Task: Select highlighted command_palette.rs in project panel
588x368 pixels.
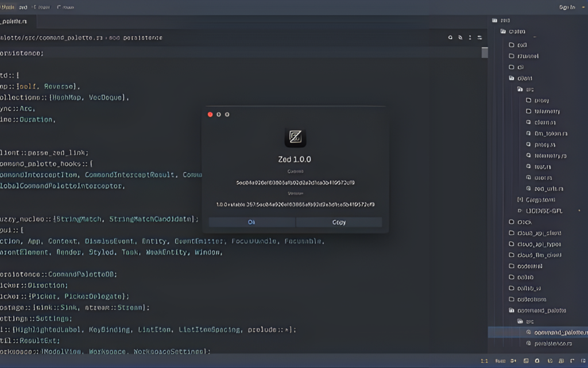Action: pos(537,332)
